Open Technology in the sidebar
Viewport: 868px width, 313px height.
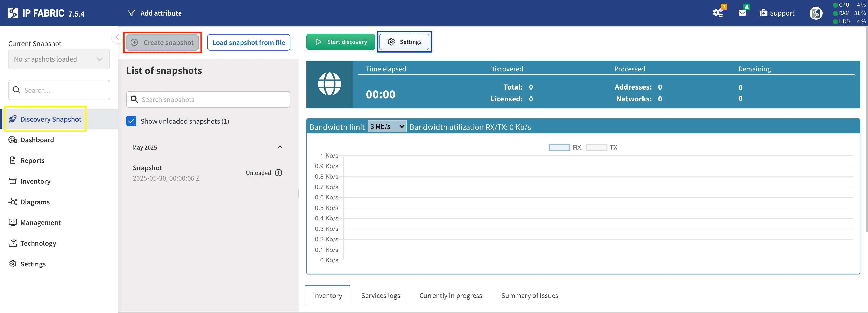(x=38, y=243)
